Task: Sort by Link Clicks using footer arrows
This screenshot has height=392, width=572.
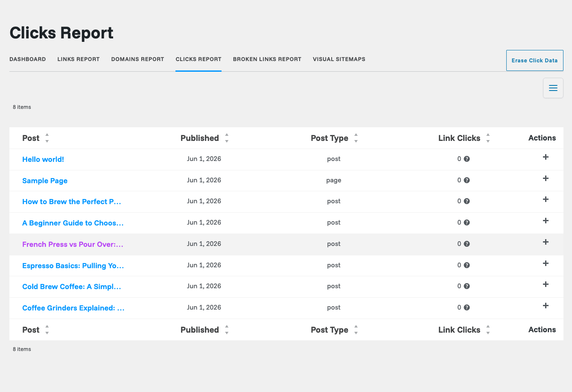Action: (488, 330)
